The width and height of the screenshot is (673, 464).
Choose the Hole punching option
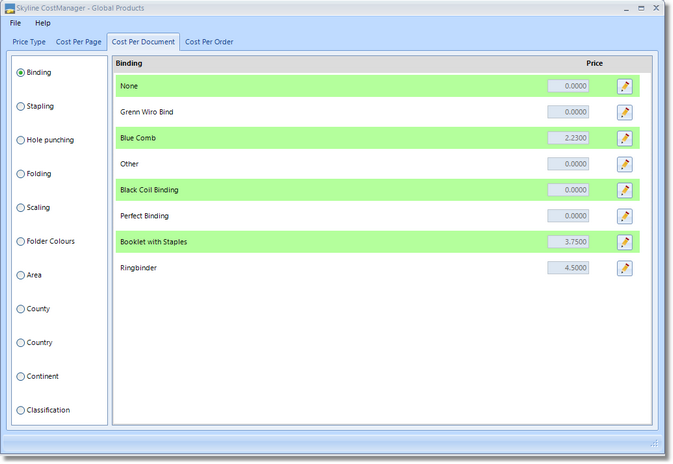click(x=20, y=140)
